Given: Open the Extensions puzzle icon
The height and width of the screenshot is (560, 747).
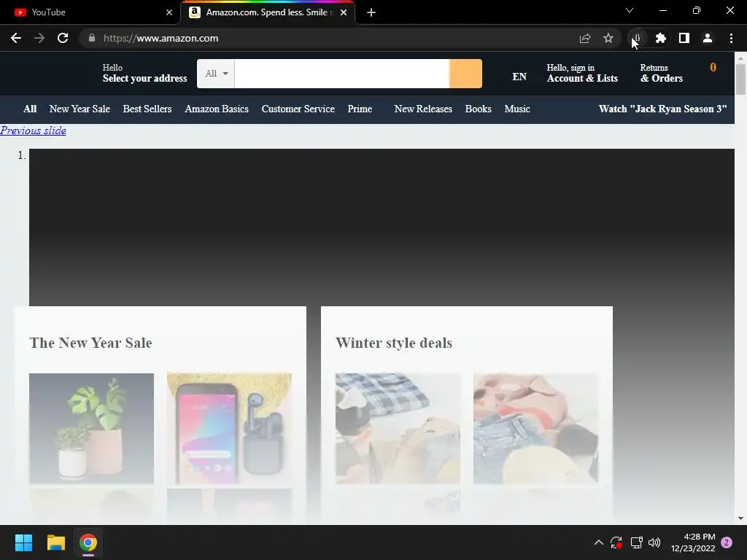Looking at the screenshot, I should point(661,38).
